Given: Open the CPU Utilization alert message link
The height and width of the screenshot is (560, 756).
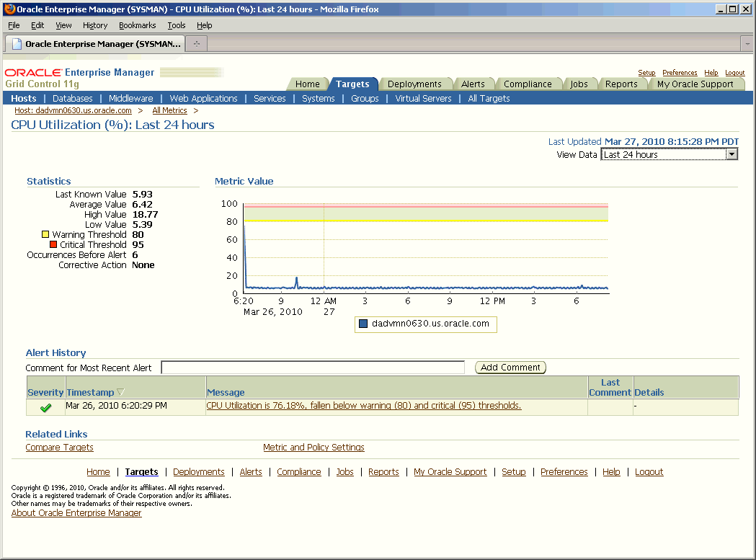Looking at the screenshot, I should point(364,406).
